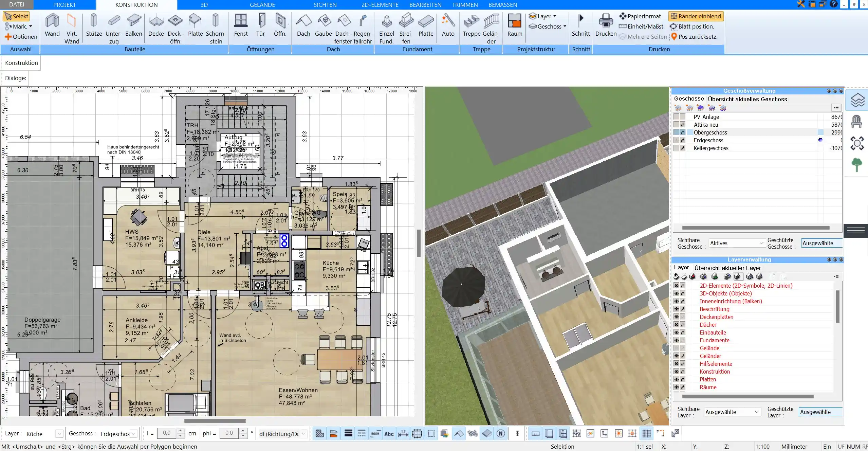Switch to the 3D ribbon tab
Screen dimensions: 868x451
pos(204,4)
